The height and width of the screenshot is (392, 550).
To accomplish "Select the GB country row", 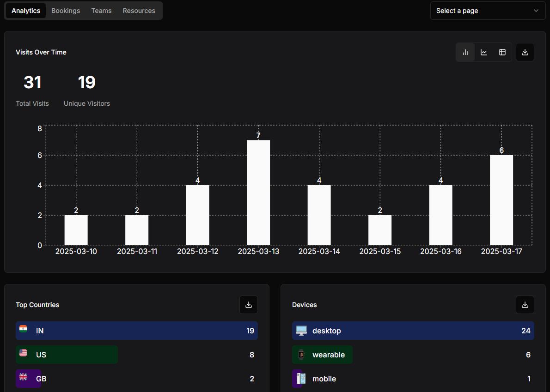I will (x=137, y=379).
